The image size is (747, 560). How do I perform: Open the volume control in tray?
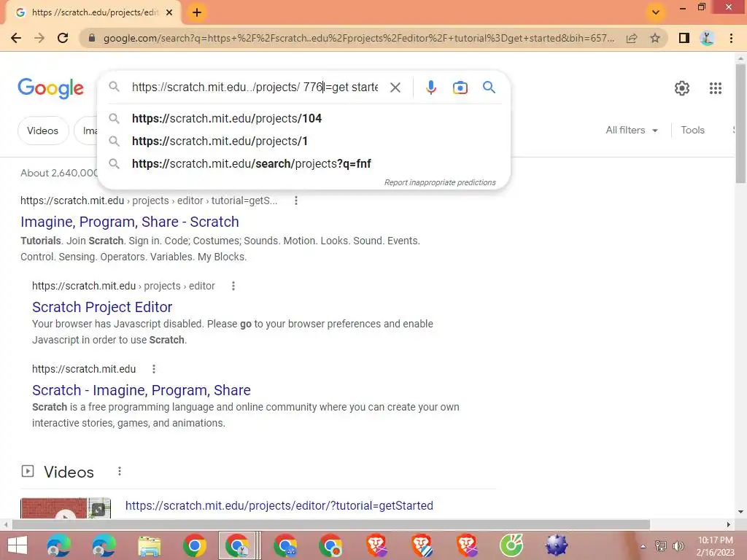pos(678,546)
